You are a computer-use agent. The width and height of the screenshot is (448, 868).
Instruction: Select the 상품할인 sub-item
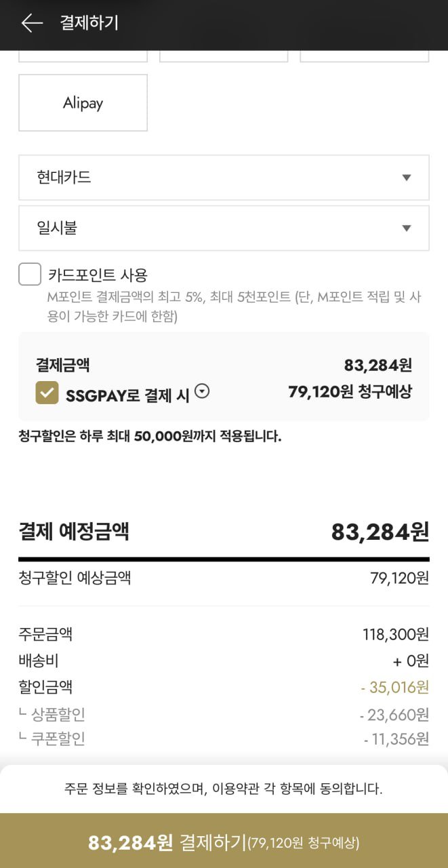[x=58, y=714]
